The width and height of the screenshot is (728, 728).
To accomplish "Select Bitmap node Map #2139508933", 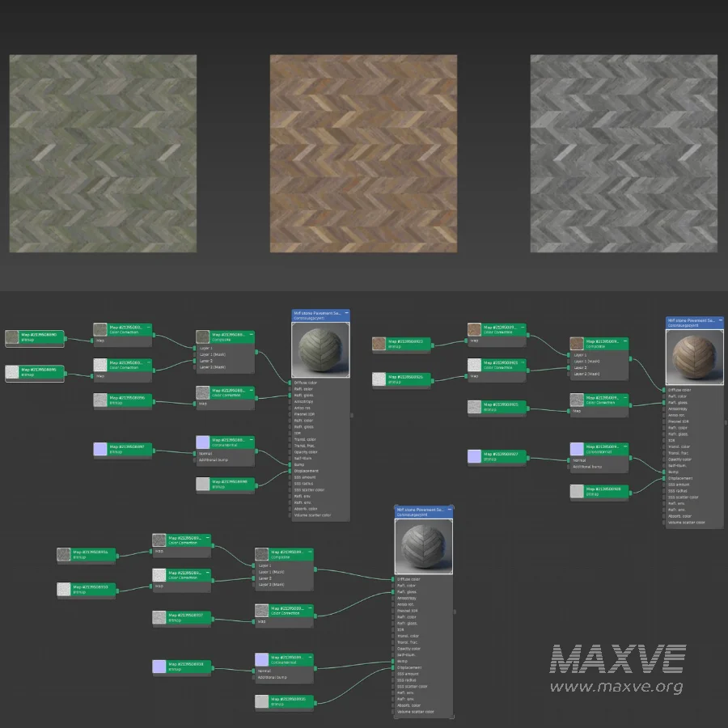I will coord(87,590).
